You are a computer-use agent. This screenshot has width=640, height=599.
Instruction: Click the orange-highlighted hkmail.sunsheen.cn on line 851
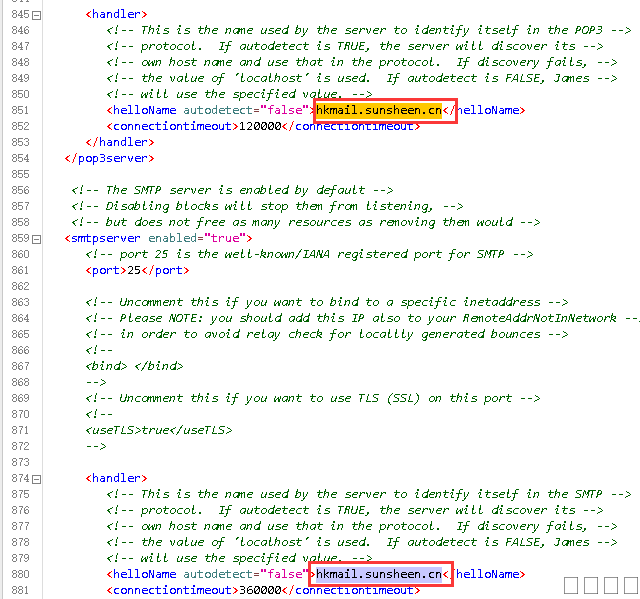click(379, 111)
